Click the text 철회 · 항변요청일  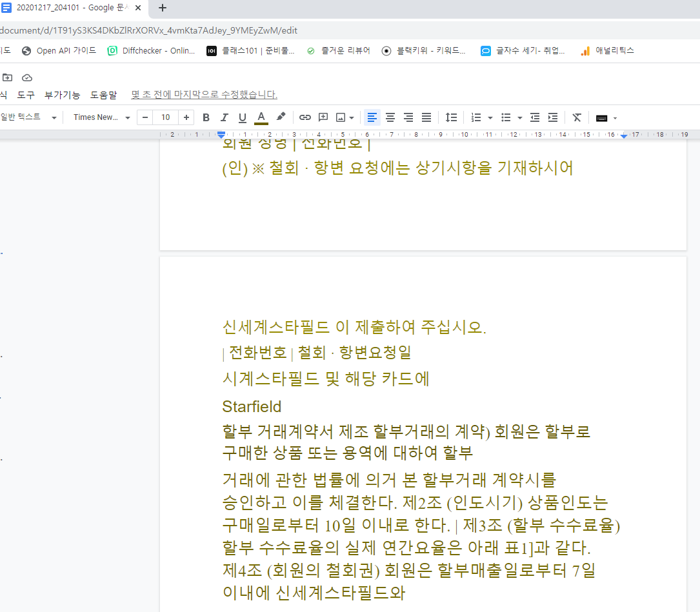coord(354,353)
